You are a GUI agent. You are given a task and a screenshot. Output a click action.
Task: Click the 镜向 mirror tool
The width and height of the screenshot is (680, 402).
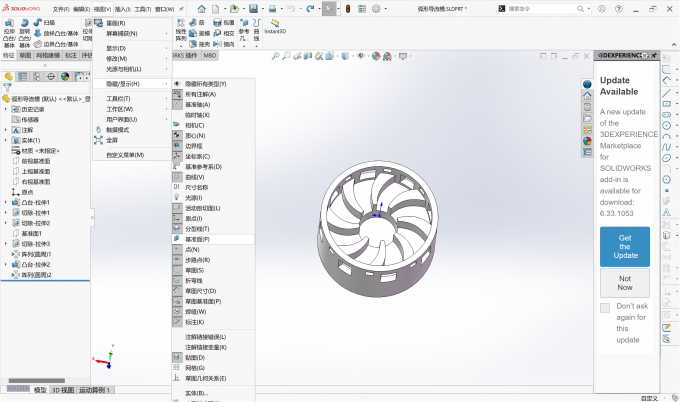(x=224, y=44)
